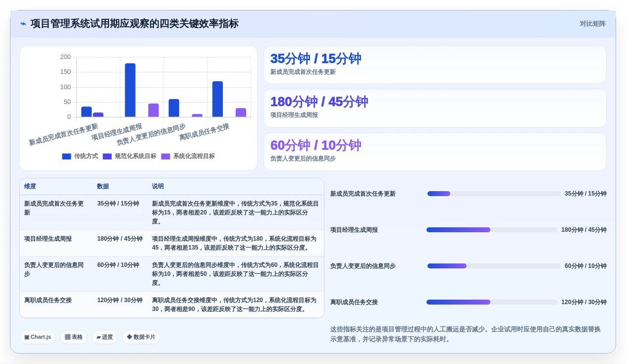626x364 pixels.
Task: Click the 200 y-axis label on chart
Action: point(65,57)
